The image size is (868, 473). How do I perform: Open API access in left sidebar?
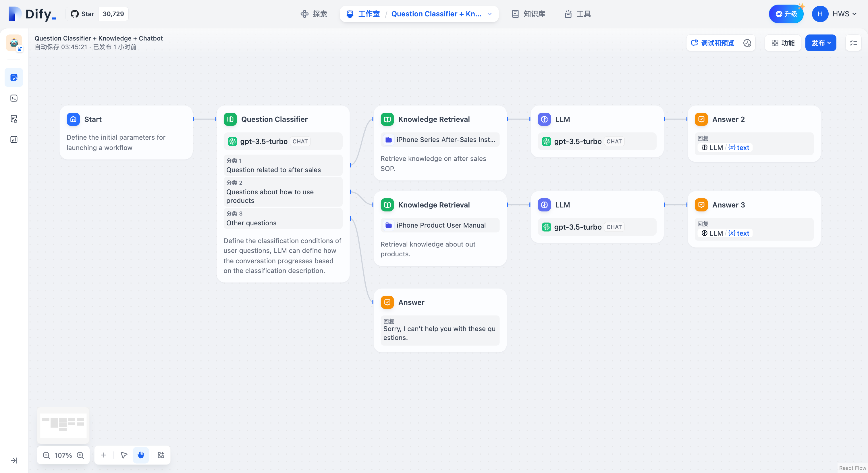click(14, 98)
